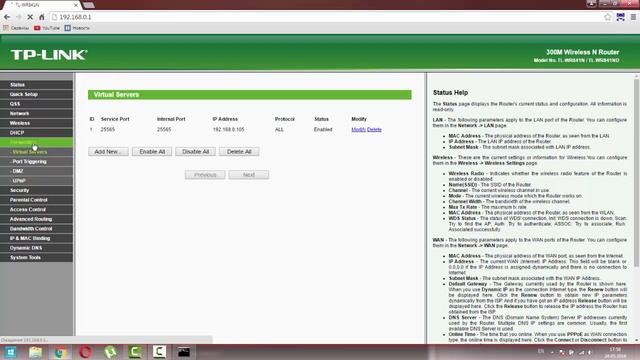Open Opera from the taskbar
This screenshot has width=640, height=360.
pyautogui.click(x=85, y=352)
